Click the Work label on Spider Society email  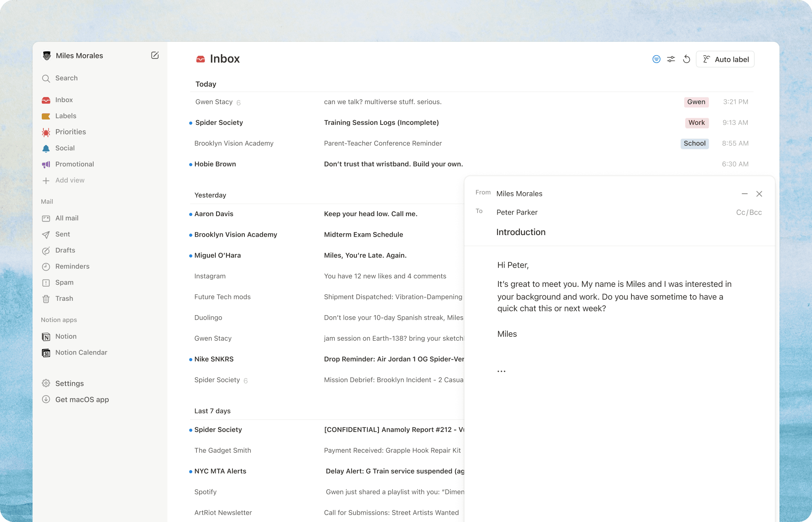(x=696, y=123)
